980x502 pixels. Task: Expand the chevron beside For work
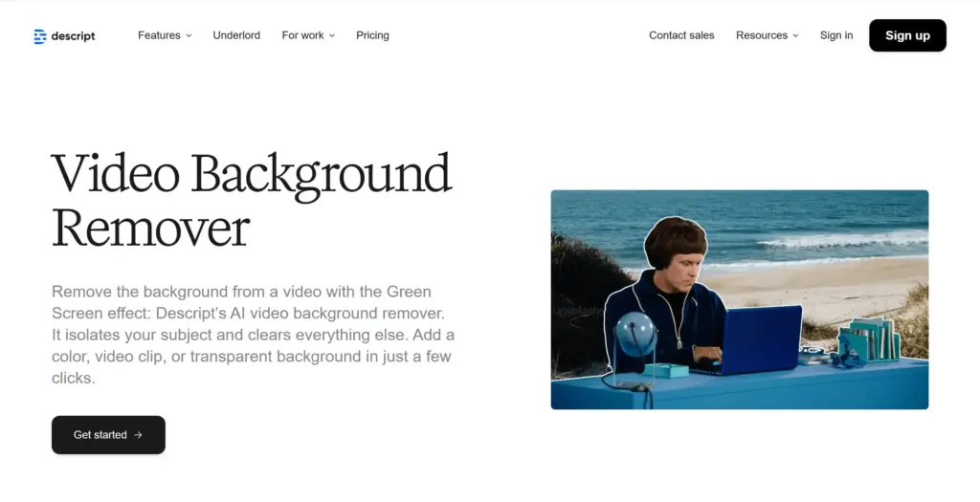332,36
